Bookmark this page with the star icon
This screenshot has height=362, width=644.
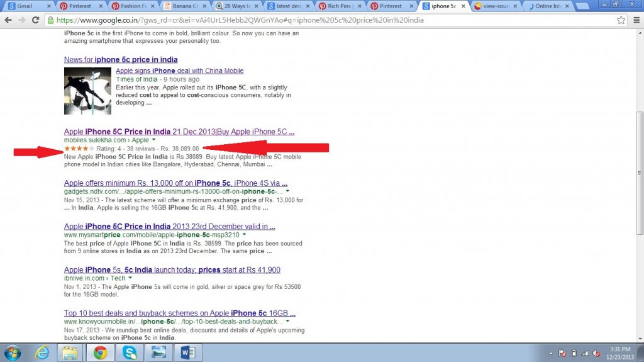pyautogui.click(x=621, y=20)
